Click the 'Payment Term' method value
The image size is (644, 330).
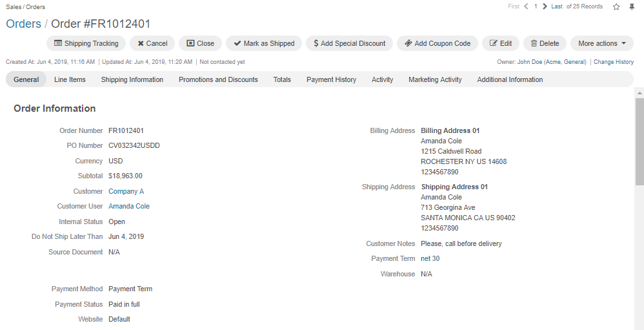pyautogui.click(x=130, y=289)
